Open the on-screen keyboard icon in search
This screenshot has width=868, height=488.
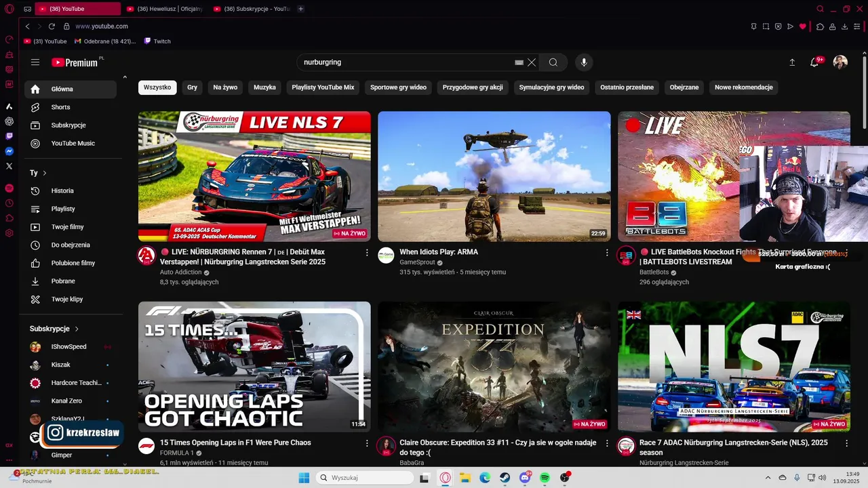click(519, 62)
